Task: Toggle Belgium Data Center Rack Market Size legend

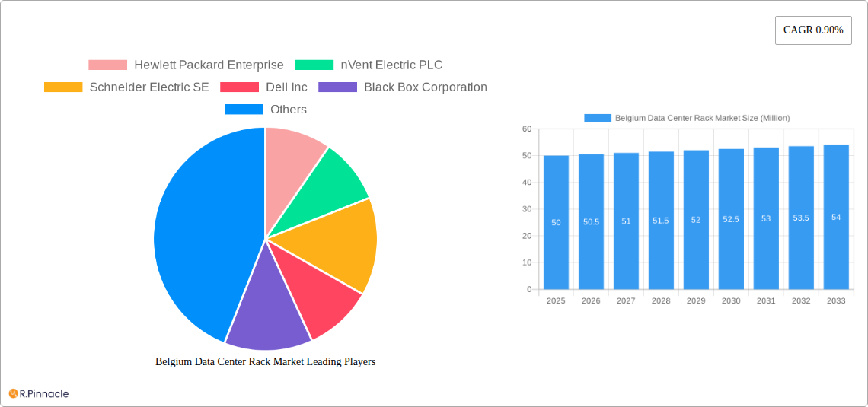Action: pos(703,118)
